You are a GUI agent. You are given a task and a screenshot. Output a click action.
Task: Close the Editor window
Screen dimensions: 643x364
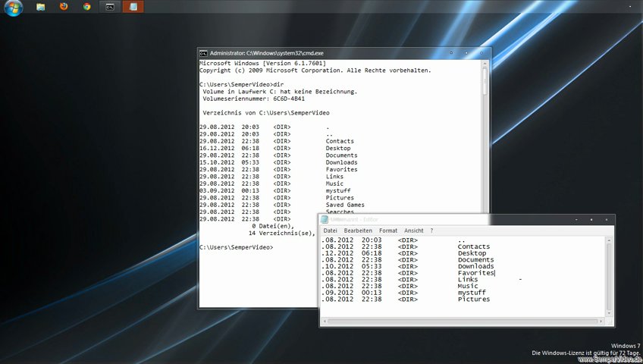point(606,219)
